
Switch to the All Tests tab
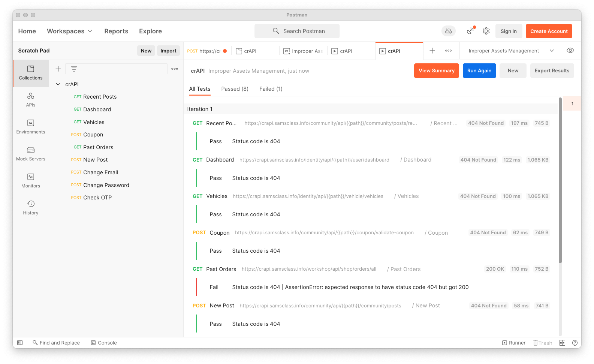pyautogui.click(x=200, y=89)
